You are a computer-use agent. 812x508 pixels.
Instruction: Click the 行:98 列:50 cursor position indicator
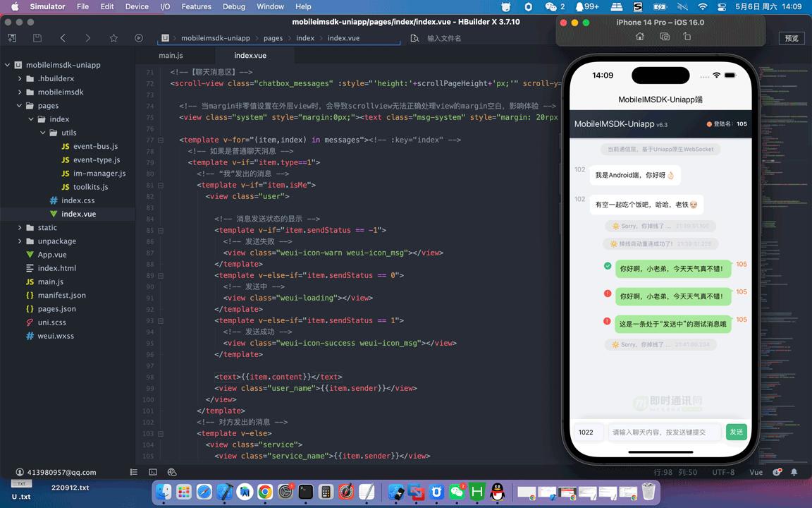coord(675,472)
